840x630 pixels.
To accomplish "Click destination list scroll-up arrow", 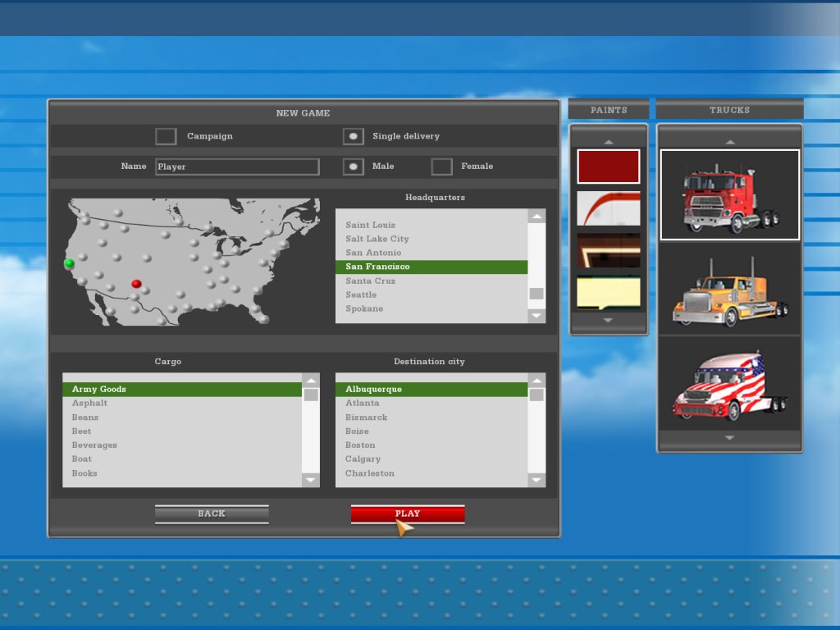I will click(536, 380).
